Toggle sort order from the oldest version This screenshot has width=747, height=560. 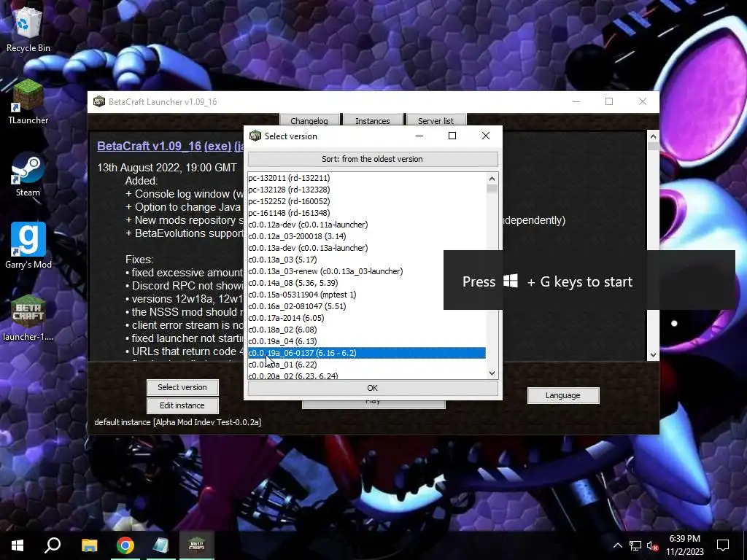click(373, 159)
